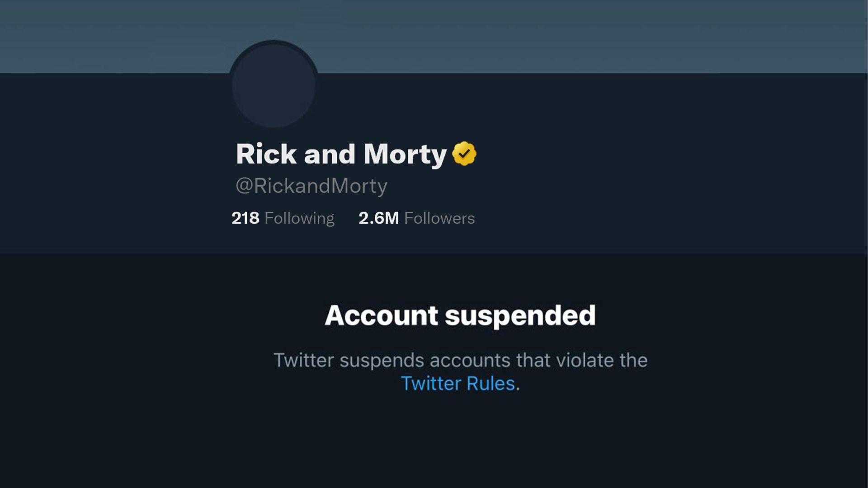The width and height of the screenshot is (868, 488).
Task: Click the @RickandMorty handle
Action: [x=312, y=185]
